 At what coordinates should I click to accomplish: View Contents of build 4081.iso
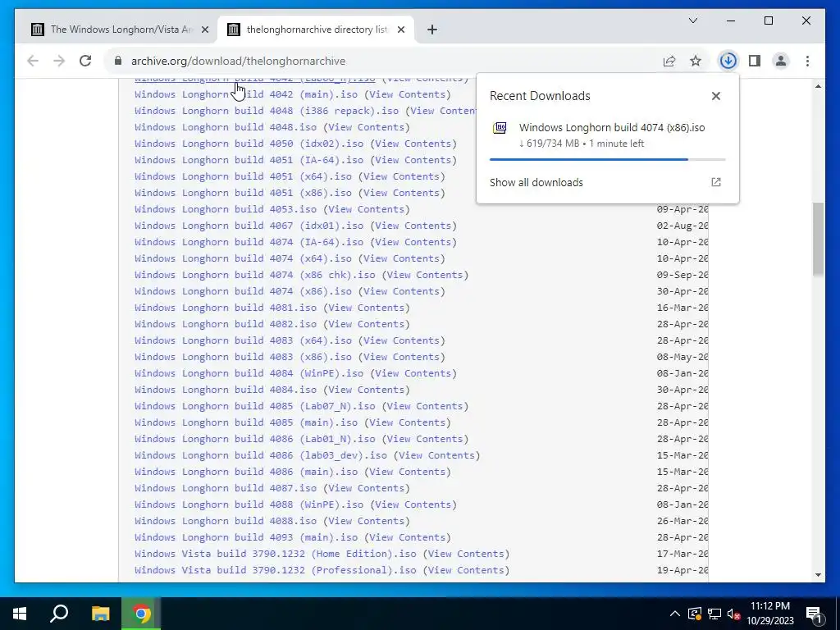click(x=366, y=308)
